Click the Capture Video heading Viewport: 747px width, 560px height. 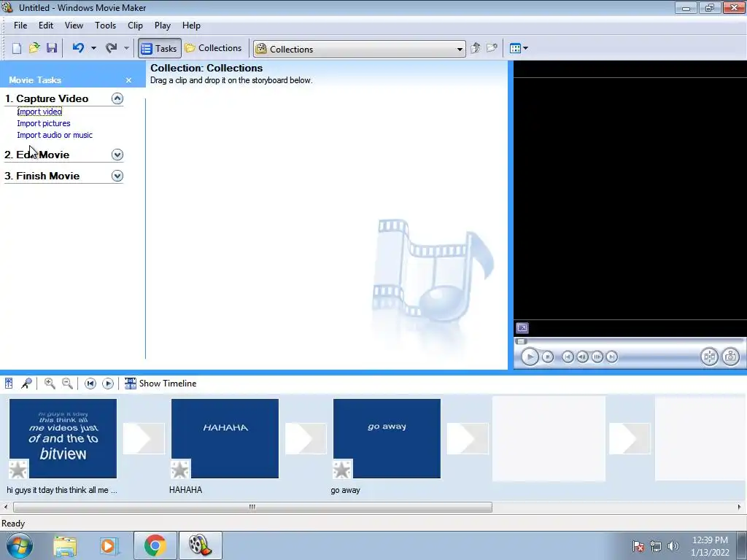47,98
